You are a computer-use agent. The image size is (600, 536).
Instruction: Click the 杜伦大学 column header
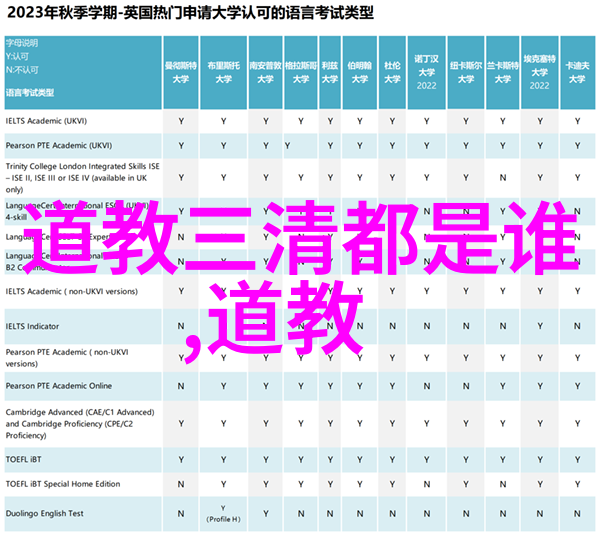(392, 72)
